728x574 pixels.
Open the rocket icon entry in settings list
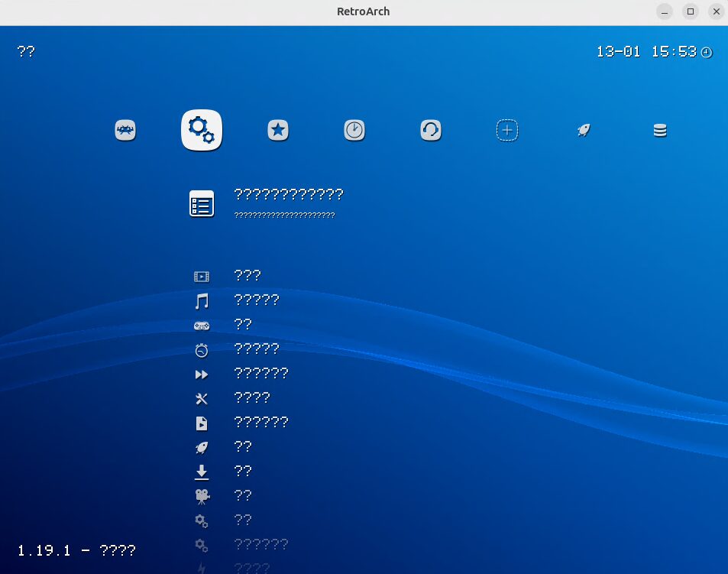tap(202, 448)
